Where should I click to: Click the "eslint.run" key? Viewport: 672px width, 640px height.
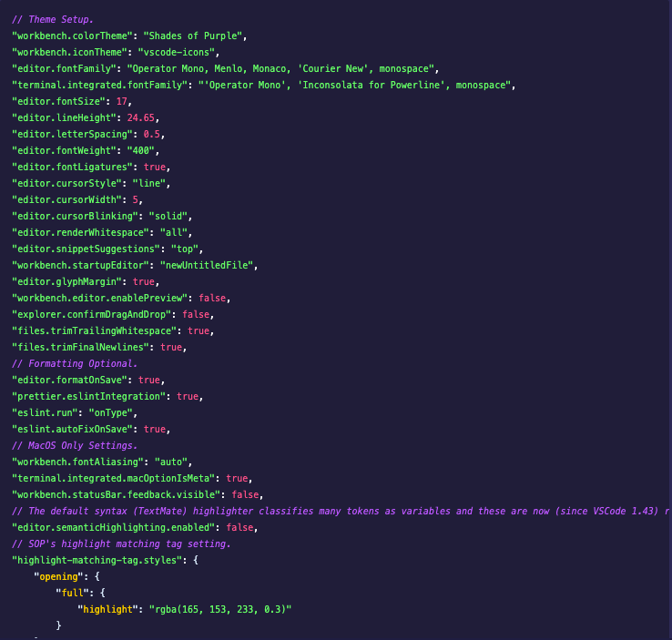45,413
